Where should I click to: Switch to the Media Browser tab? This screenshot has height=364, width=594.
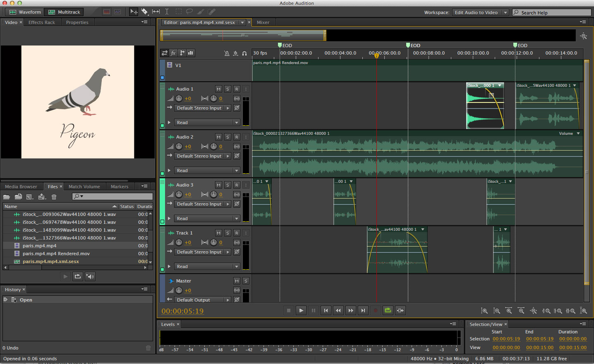pos(21,187)
